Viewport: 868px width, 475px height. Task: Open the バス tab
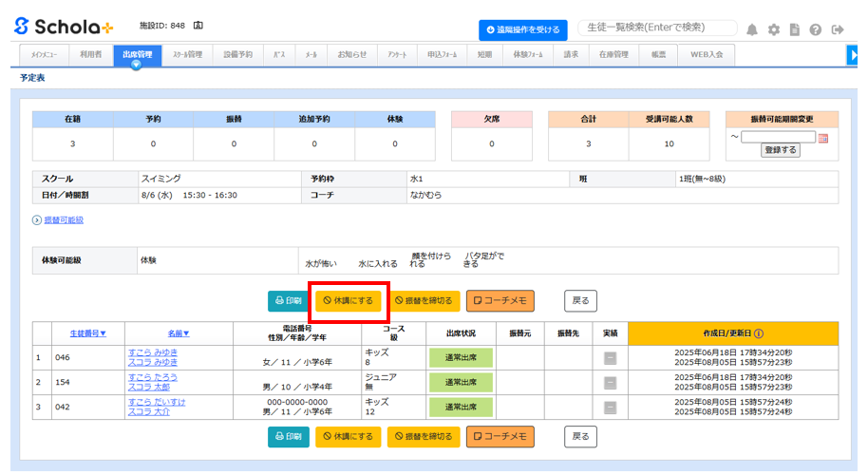(279, 55)
